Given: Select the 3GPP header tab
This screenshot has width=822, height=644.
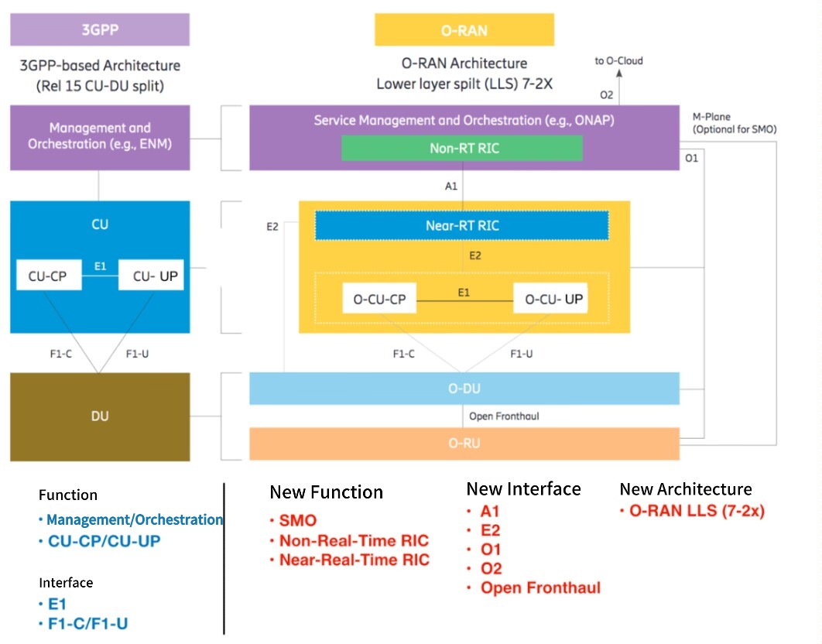Looking at the screenshot, I should (99, 29).
